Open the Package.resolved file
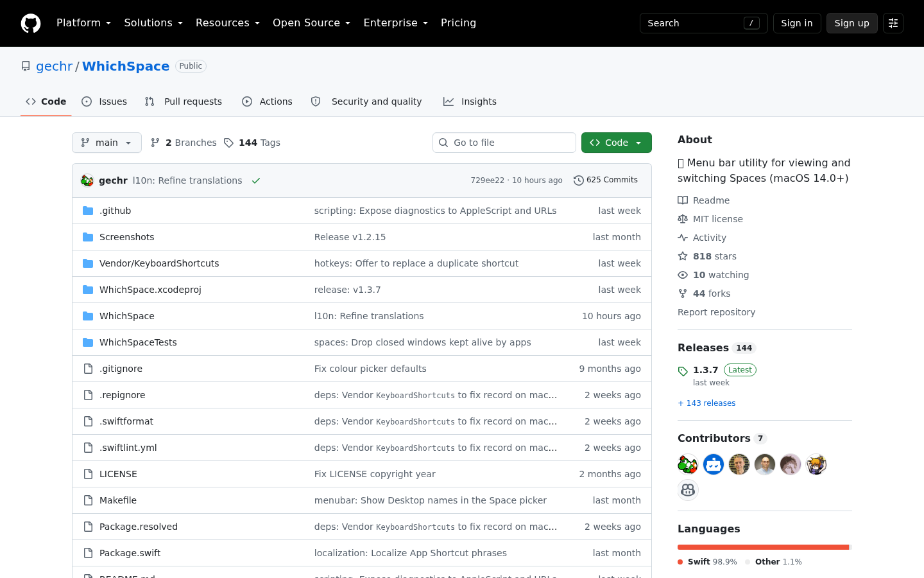 point(139,527)
